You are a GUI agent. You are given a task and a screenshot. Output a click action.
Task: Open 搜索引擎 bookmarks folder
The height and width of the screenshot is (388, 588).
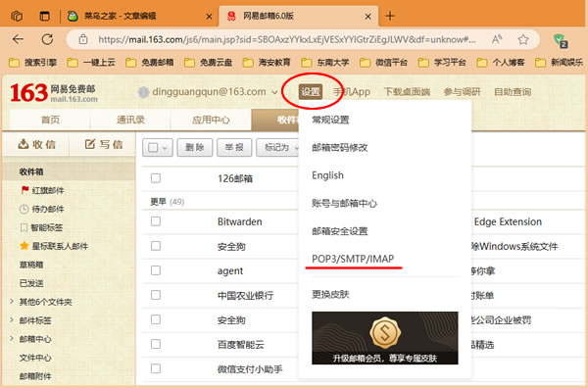[32, 63]
